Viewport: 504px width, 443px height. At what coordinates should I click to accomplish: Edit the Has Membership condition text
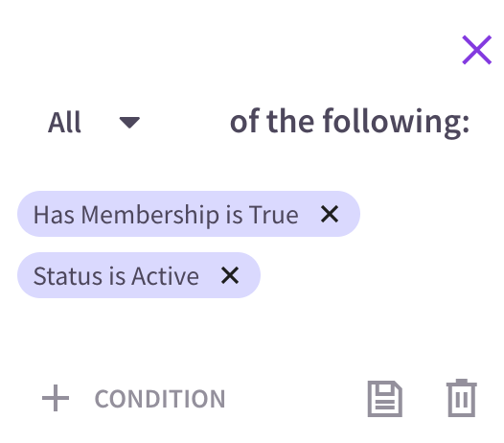(166, 215)
